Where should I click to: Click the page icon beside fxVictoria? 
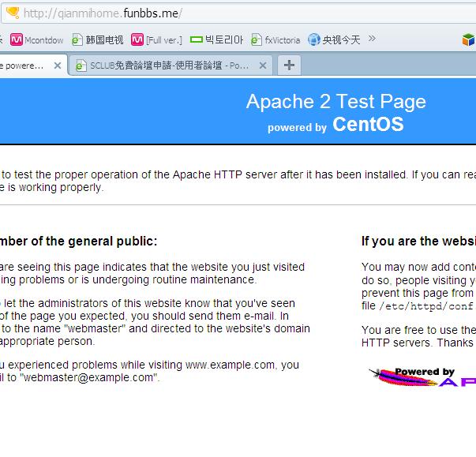pyautogui.click(x=257, y=39)
